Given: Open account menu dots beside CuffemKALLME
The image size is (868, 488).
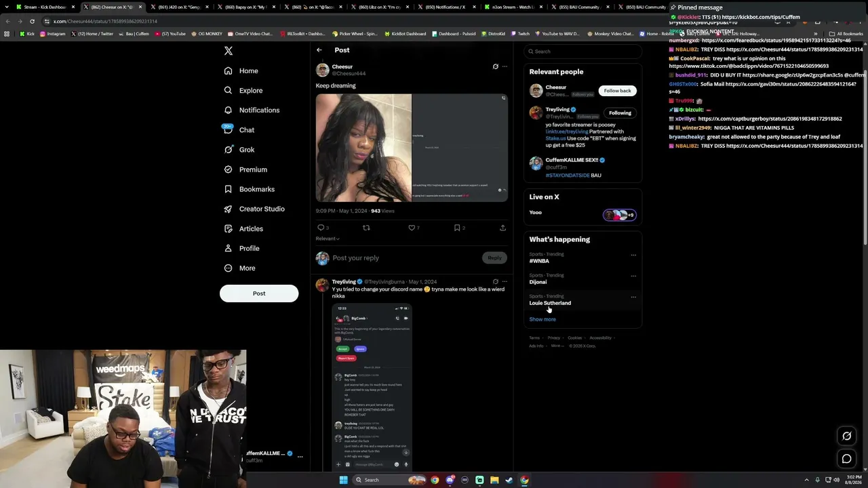Looking at the screenshot, I should (300, 457).
